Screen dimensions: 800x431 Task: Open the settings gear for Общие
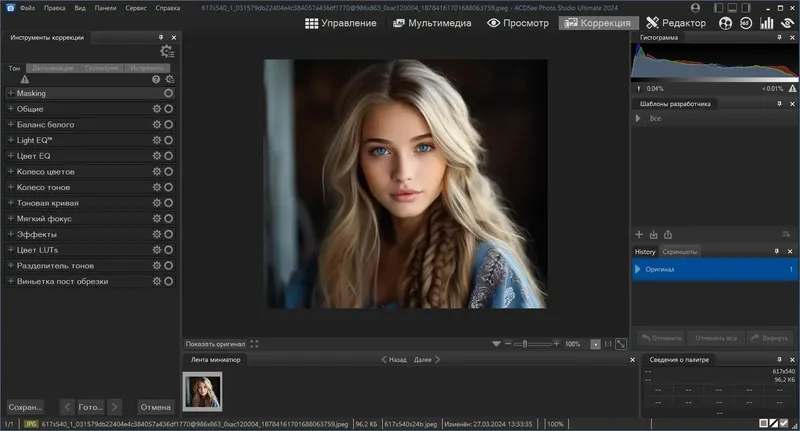point(157,109)
